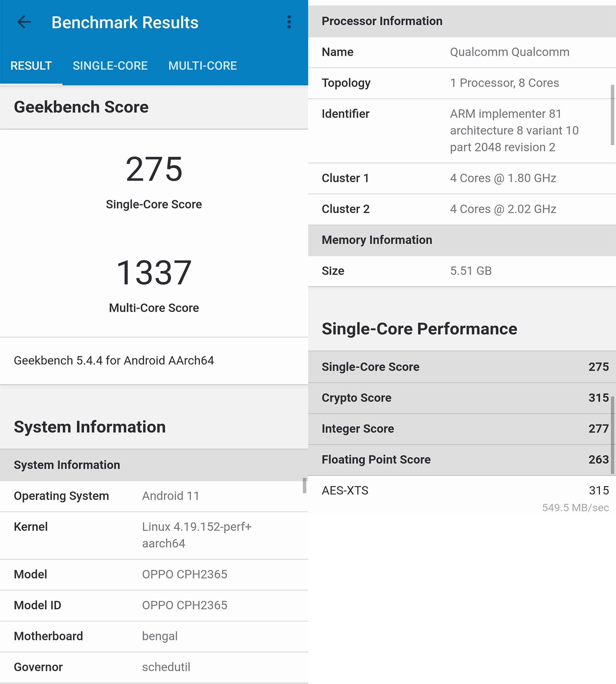Tap the 1337 multi-core score number
Viewport: 616px width, 684px height.
pos(154,273)
